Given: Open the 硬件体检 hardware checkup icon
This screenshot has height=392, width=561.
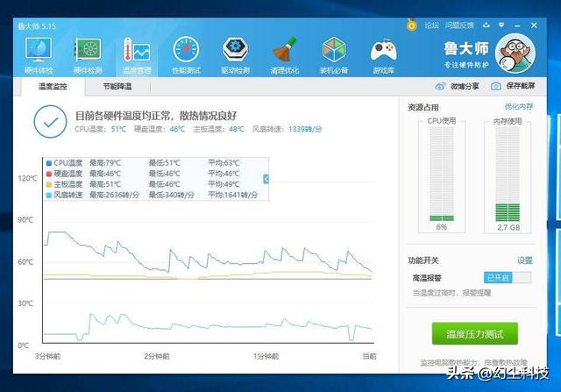Looking at the screenshot, I should pos(39,55).
